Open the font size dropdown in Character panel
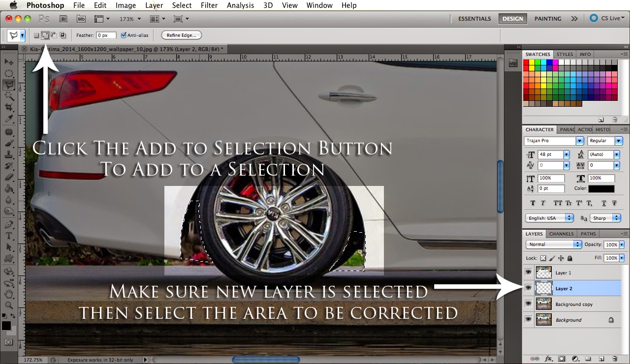The image size is (630, 364). click(x=566, y=154)
